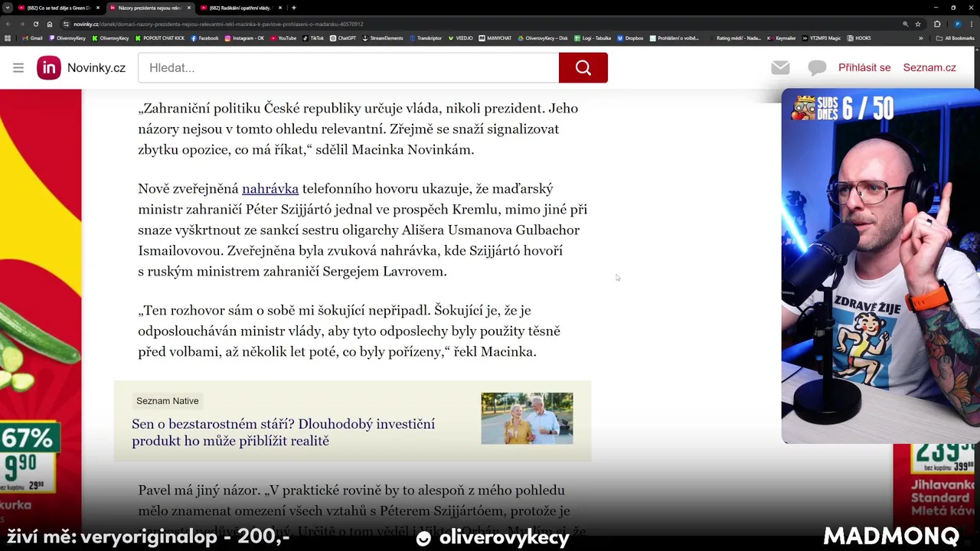Click the novinky.cz address bar URL

[218, 24]
